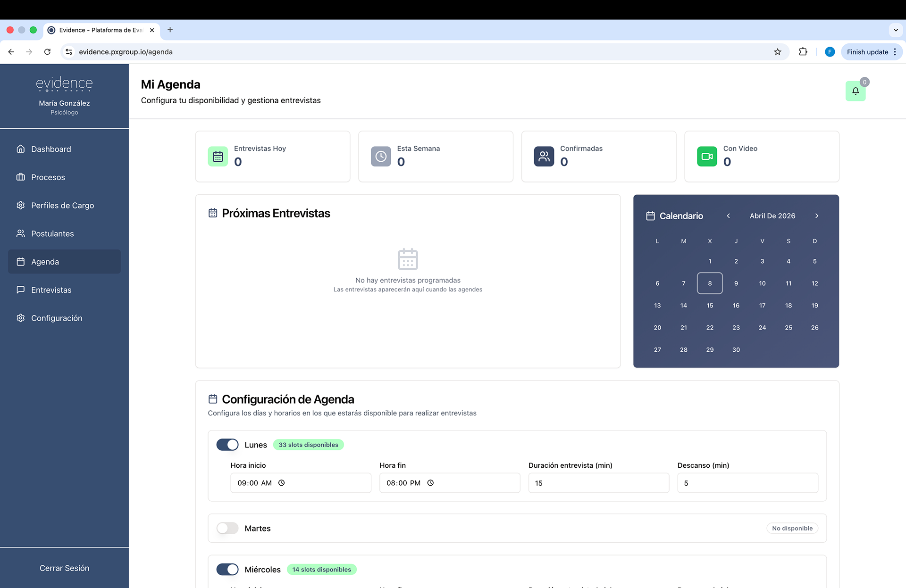Reload the page
Image resolution: width=906 pixels, height=588 pixels.
click(x=47, y=52)
